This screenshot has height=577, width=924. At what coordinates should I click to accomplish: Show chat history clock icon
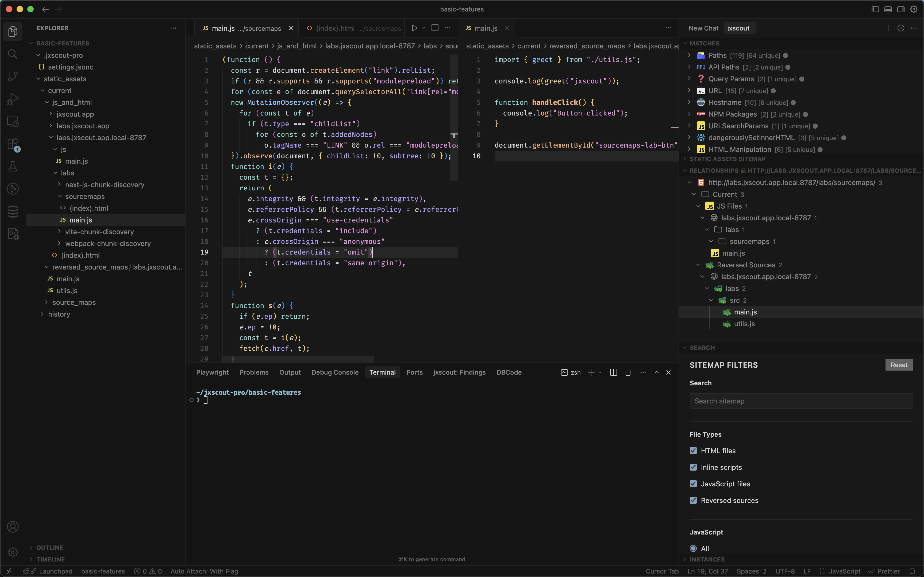tap(901, 28)
